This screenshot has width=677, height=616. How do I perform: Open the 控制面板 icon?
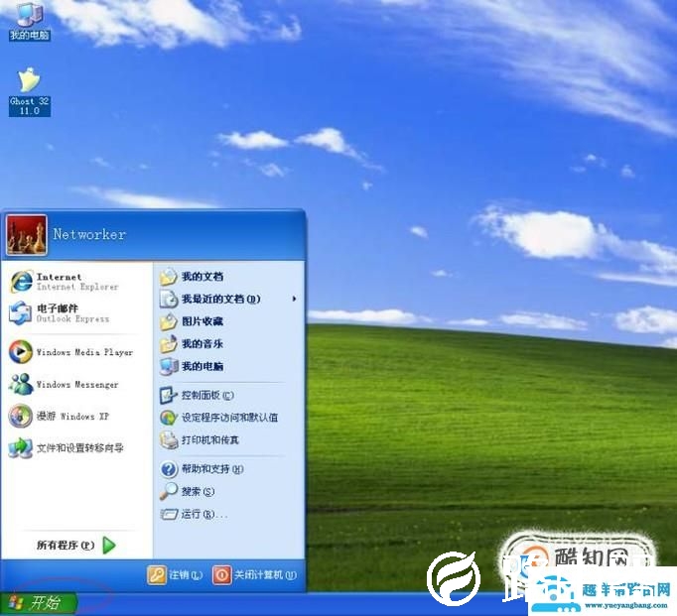(169, 395)
